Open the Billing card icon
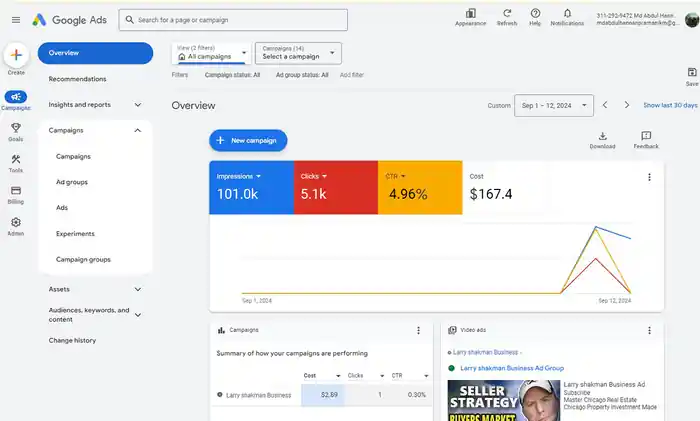 (x=16, y=191)
